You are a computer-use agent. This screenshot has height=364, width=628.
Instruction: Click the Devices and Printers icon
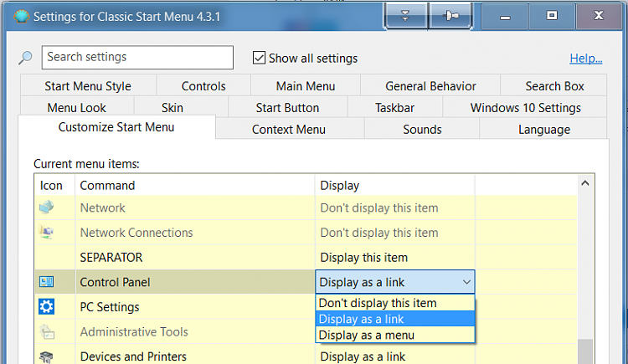point(46,356)
